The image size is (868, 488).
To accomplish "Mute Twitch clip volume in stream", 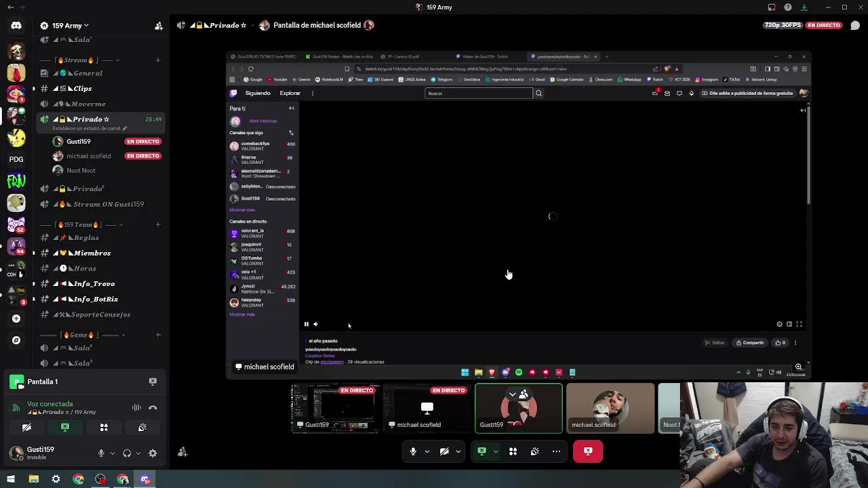I will [316, 325].
